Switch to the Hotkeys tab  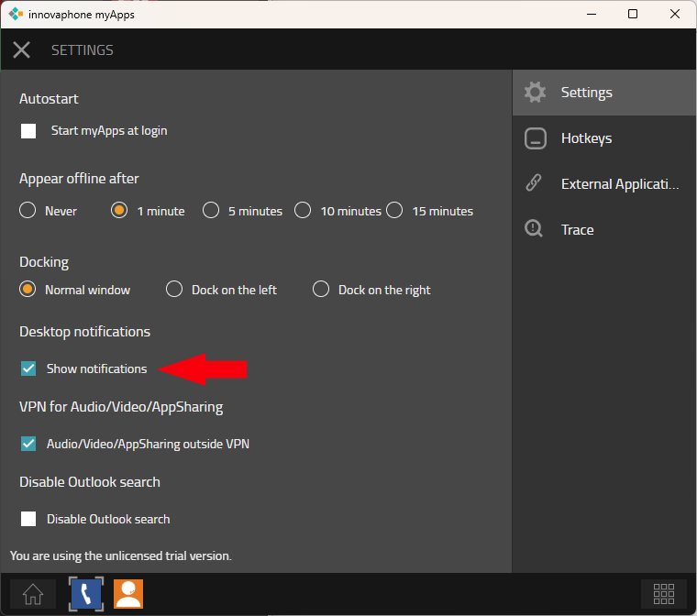[x=586, y=138]
